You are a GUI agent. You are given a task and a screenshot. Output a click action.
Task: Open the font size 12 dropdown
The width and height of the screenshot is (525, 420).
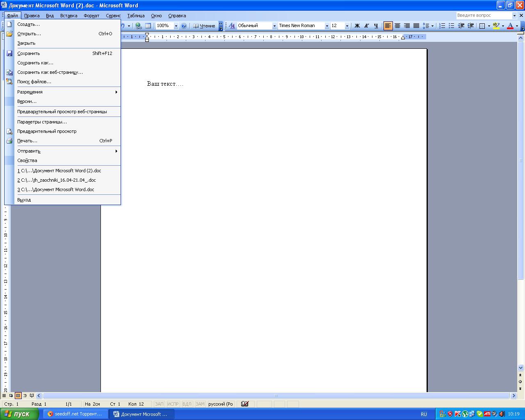pyautogui.click(x=347, y=26)
